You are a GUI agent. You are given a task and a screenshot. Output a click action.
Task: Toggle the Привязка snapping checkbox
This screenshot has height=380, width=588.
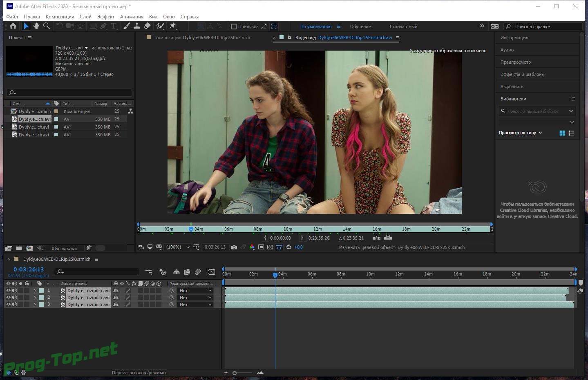[234, 27]
